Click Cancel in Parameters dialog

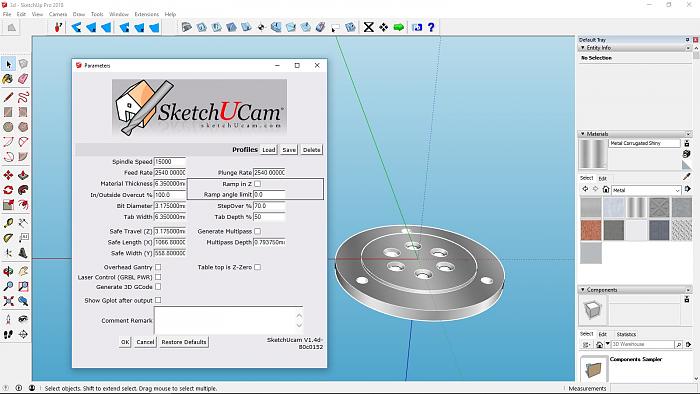pyautogui.click(x=145, y=342)
